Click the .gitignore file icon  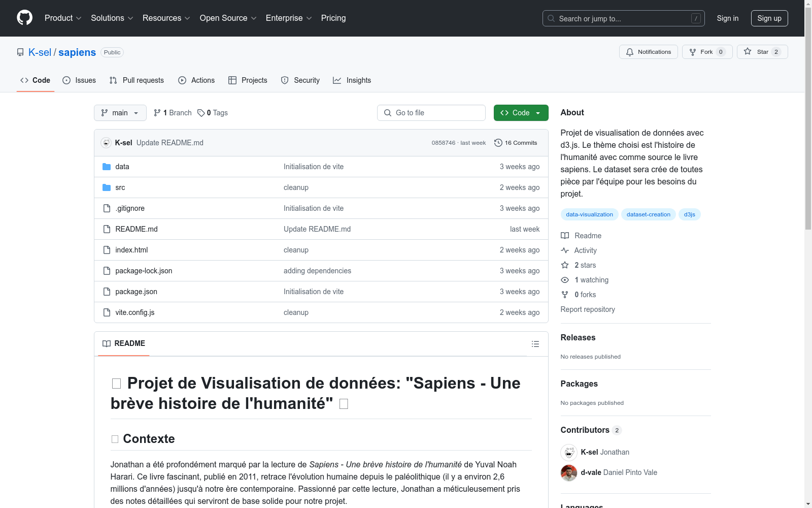(x=107, y=208)
